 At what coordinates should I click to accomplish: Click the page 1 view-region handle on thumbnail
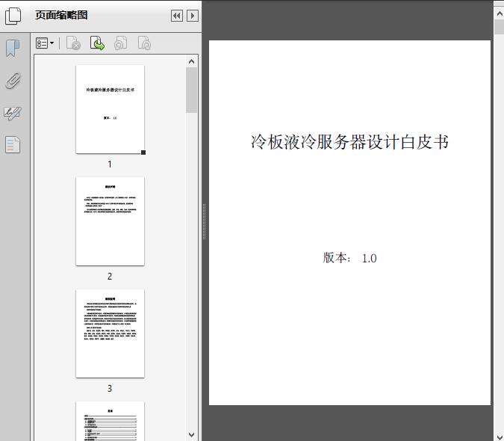tap(143, 152)
